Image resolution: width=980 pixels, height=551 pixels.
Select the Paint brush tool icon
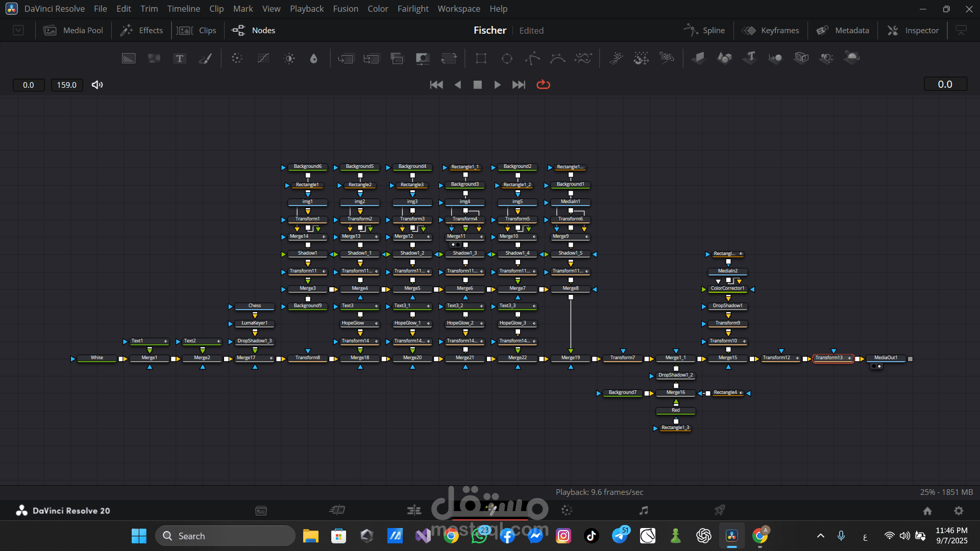205,59
